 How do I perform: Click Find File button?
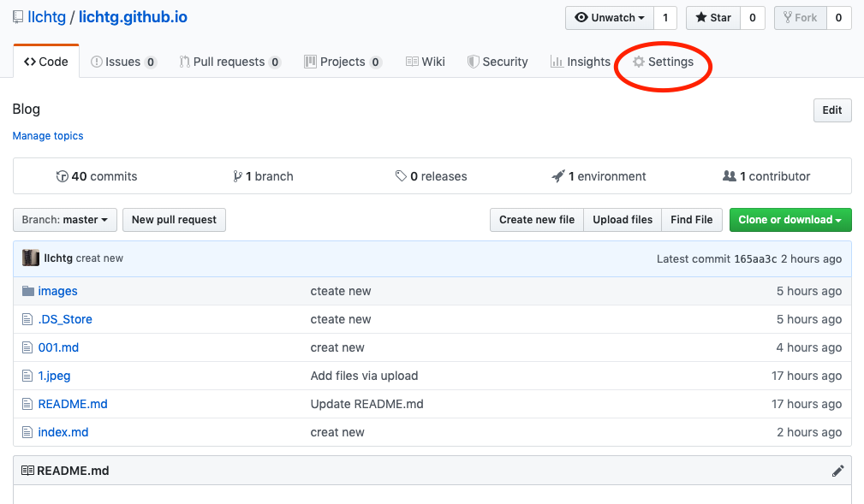click(692, 220)
